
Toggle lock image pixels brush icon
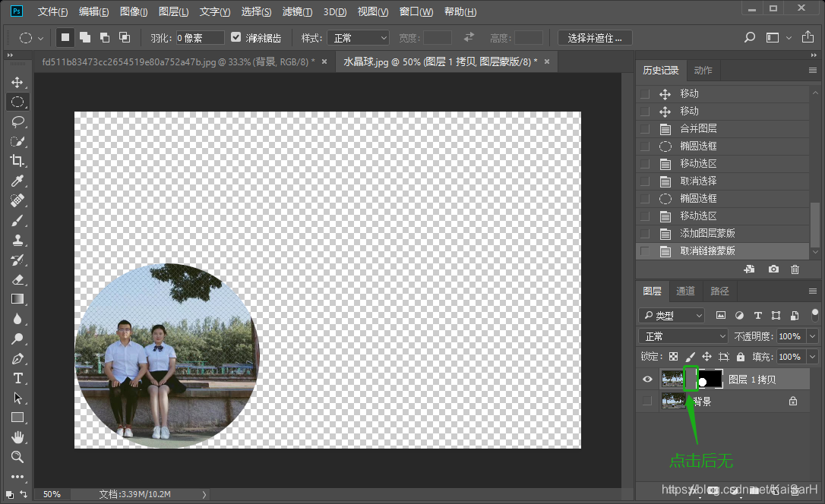point(691,357)
